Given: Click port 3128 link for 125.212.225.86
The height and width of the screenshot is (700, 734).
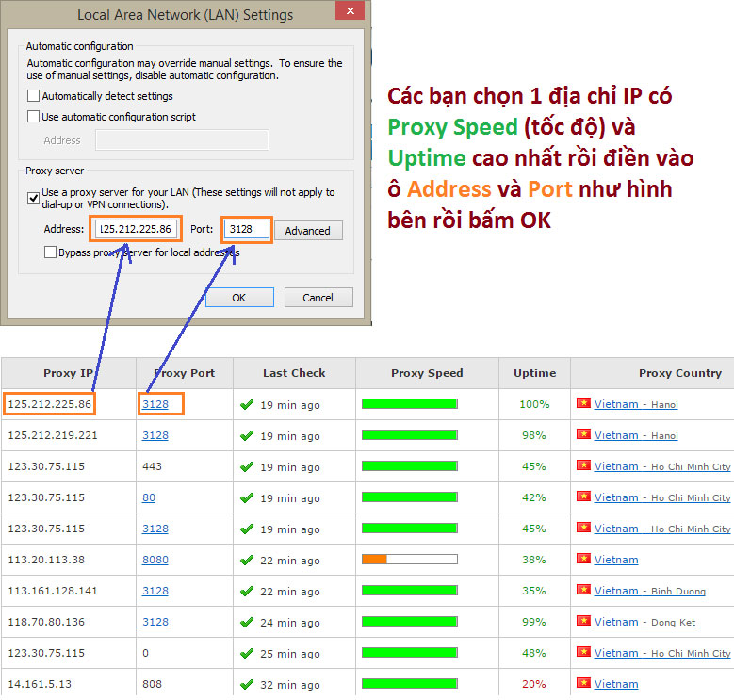Looking at the screenshot, I should [155, 404].
